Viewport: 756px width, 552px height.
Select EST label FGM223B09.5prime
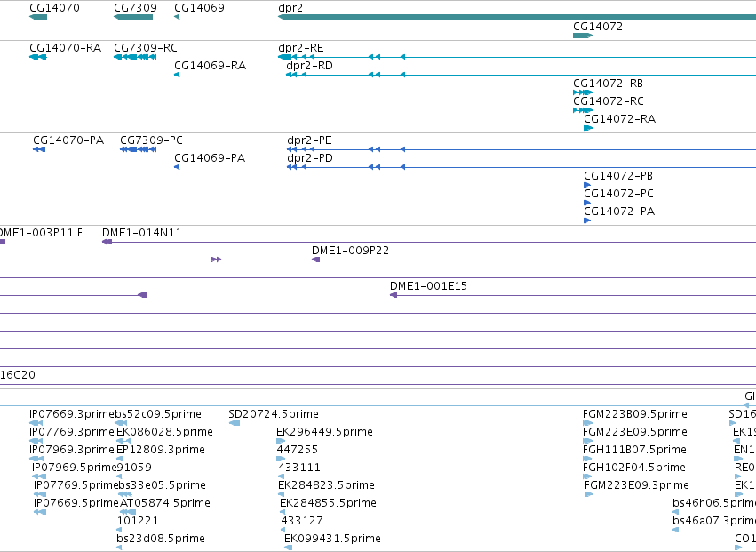pyautogui.click(x=635, y=414)
